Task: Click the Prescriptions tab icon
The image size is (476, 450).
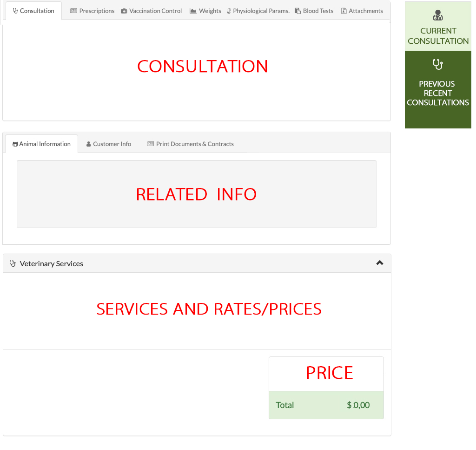Action: (x=73, y=11)
